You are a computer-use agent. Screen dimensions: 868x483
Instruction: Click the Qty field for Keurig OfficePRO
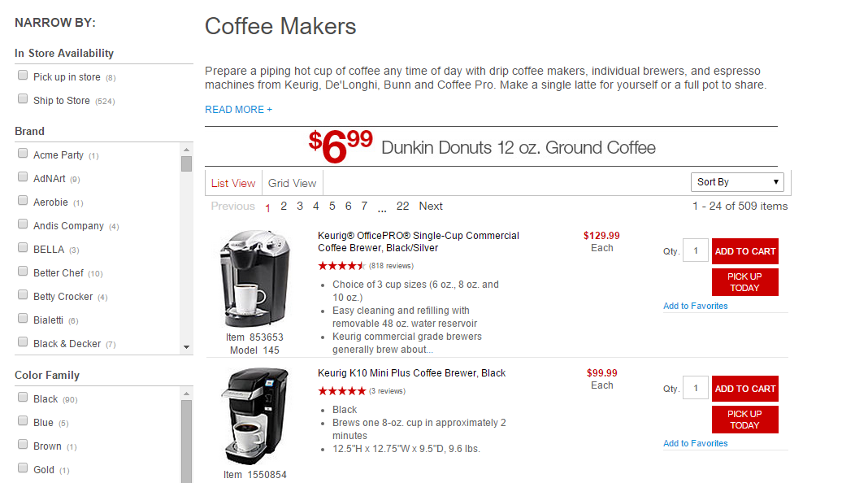[x=696, y=250]
